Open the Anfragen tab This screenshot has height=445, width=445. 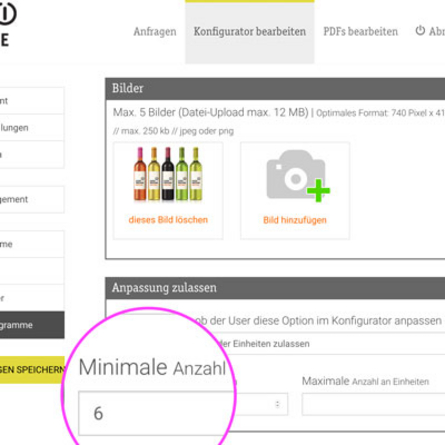point(155,32)
